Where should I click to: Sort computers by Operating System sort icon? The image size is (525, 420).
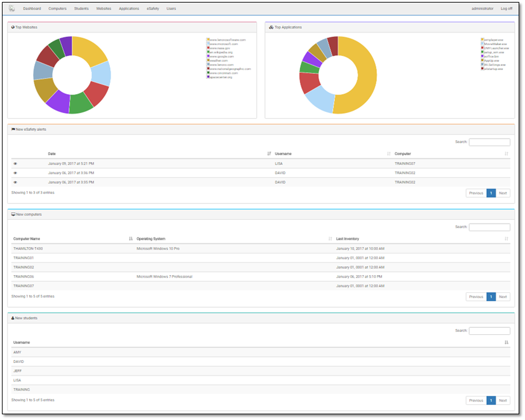point(331,239)
